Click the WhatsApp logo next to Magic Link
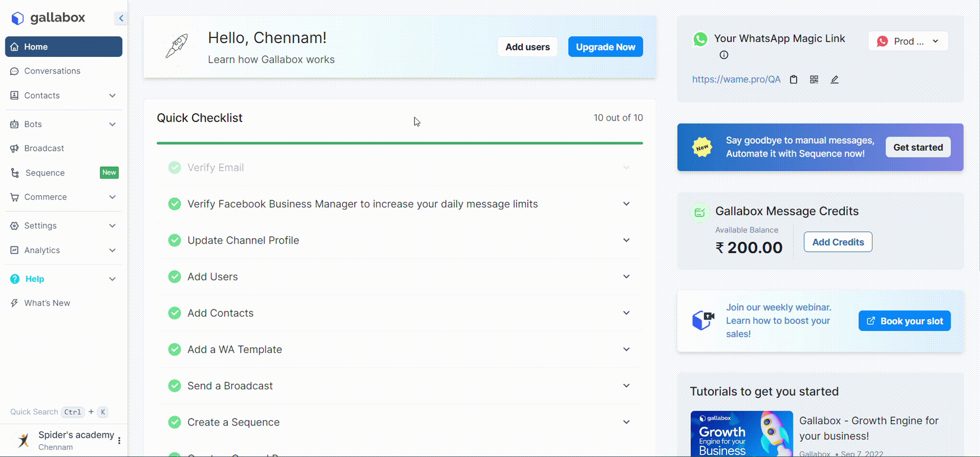Viewport: 980px width, 457px height. pos(700,39)
